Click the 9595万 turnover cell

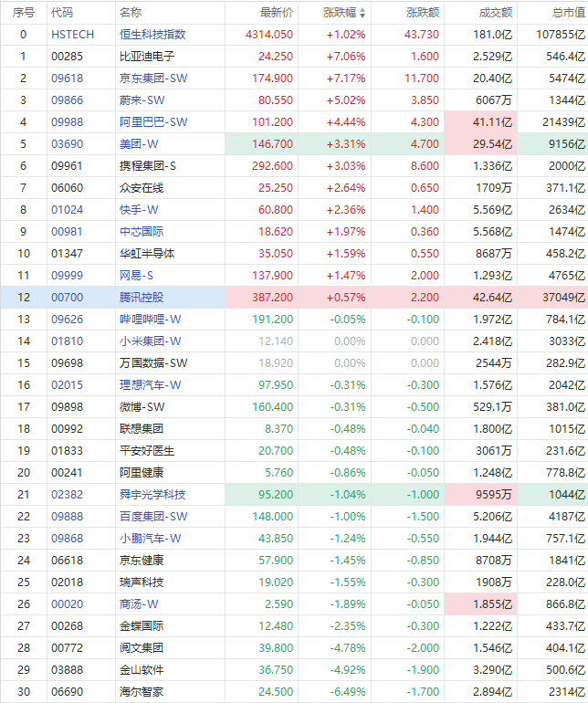tap(481, 495)
